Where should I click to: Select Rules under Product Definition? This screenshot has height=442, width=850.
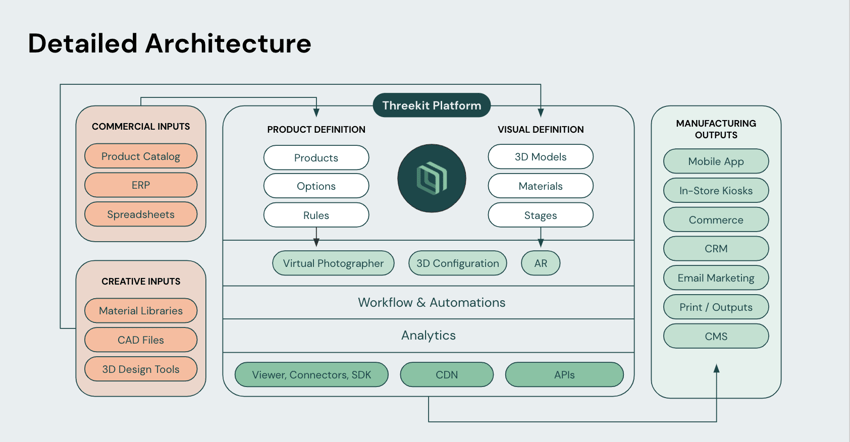[x=316, y=215]
